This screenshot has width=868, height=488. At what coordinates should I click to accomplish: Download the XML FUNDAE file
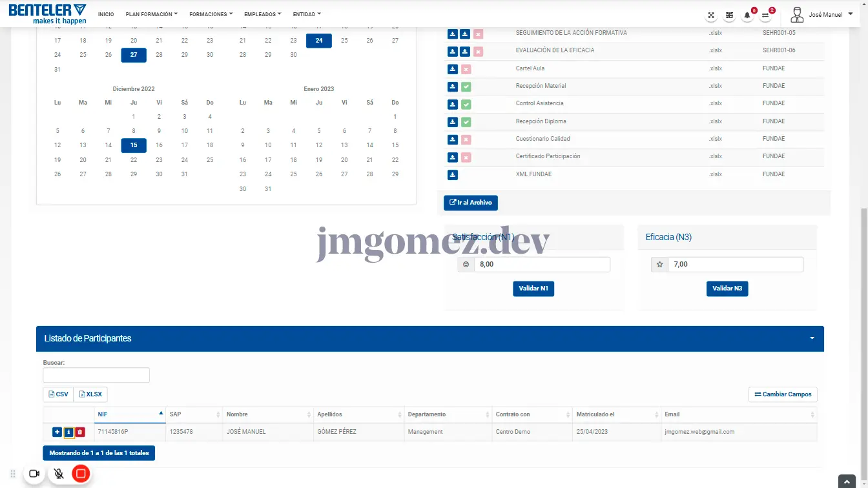(453, 174)
